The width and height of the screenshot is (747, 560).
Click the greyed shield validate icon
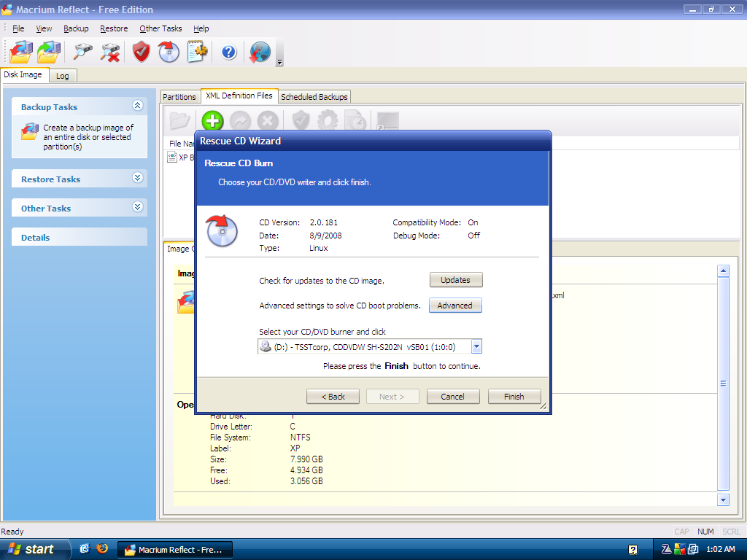point(301,120)
